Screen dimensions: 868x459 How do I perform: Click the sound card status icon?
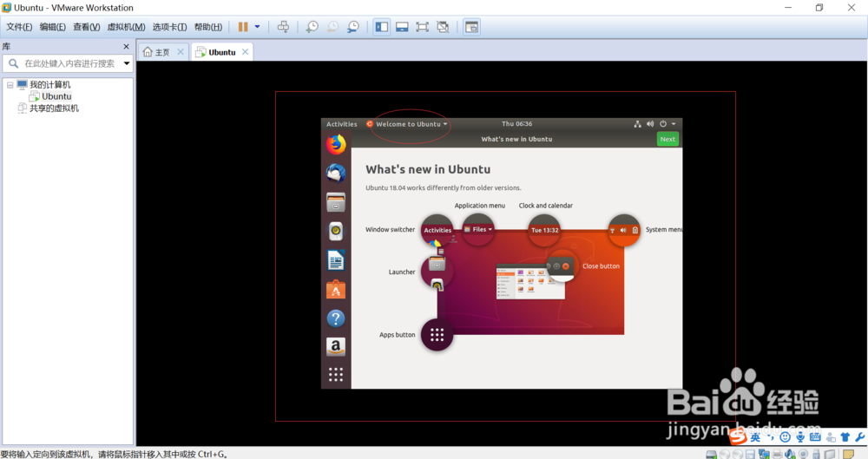790,455
